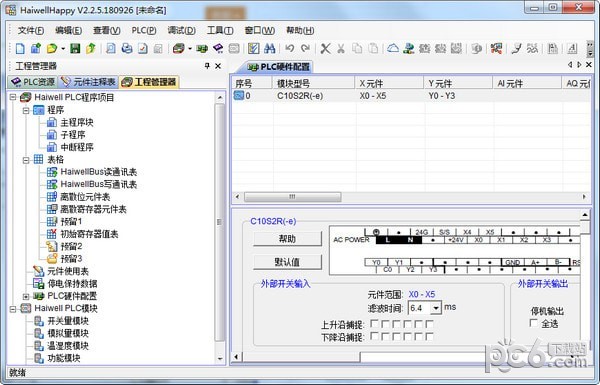The height and width of the screenshot is (385, 600).
Task: Click the new project toolbar icon
Action: 36,49
